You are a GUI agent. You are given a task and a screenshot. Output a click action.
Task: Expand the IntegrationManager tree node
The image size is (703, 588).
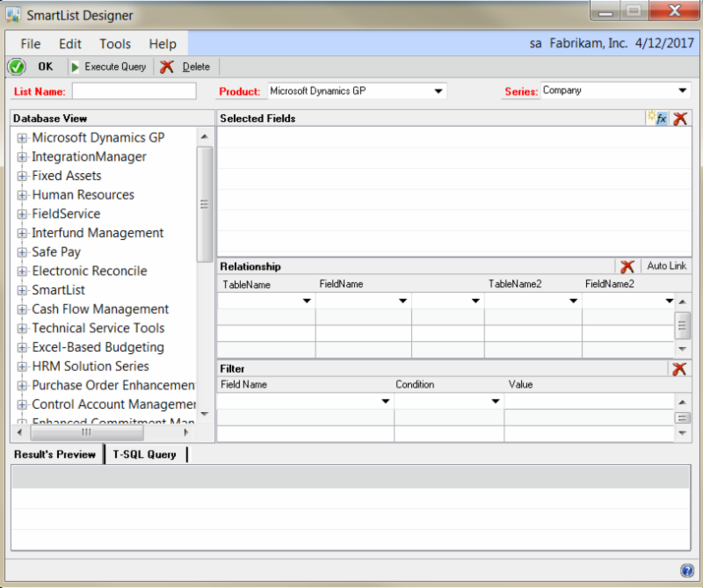[x=21, y=157]
